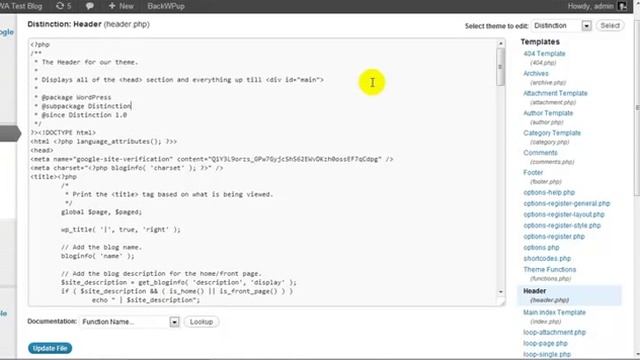Click the code editor scroll down arrow
Screen dimensions: 640x360
[501, 291]
